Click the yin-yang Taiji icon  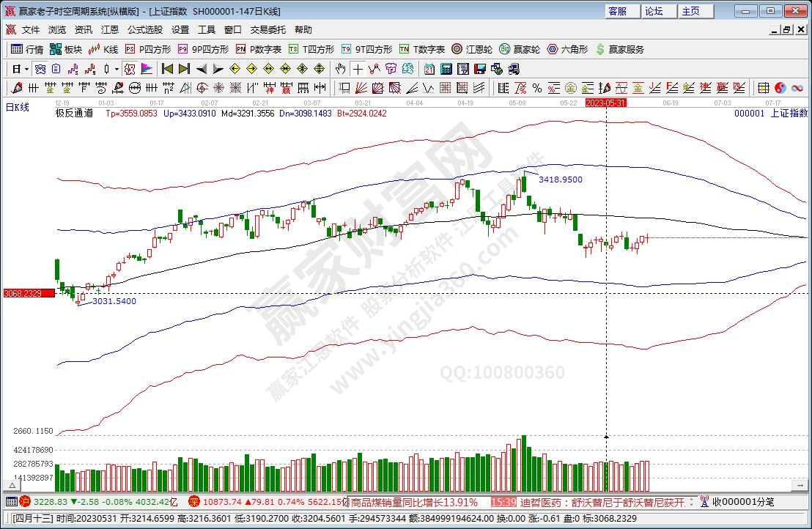point(780,88)
